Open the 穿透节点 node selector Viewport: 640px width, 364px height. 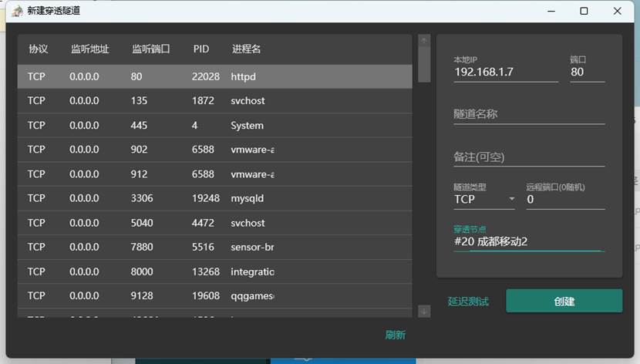click(529, 241)
